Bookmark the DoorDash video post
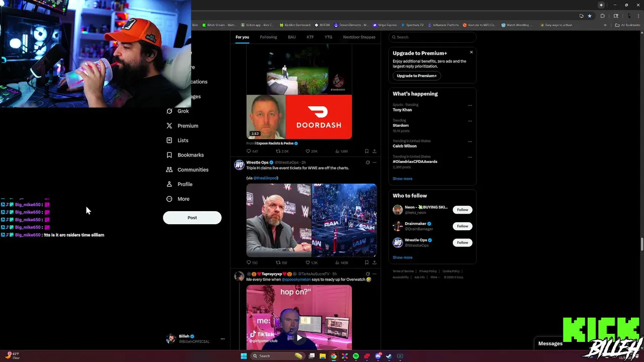The height and width of the screenshot is (362, 644). click(x=367, y=151)
